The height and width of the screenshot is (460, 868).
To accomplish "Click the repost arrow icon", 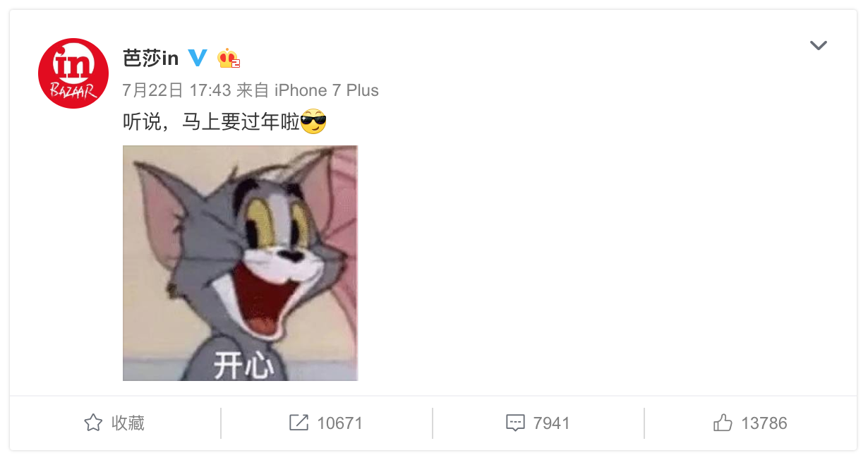I will (299, 423).
